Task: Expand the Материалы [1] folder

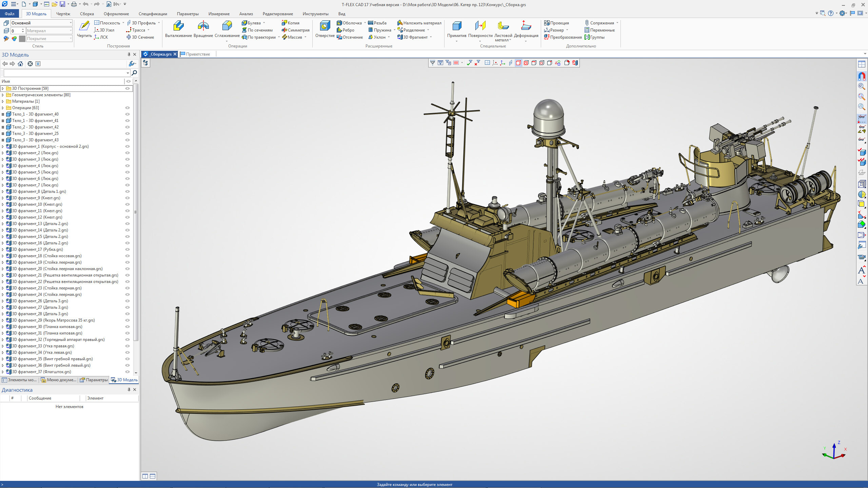Action: [x=3, y=101]
